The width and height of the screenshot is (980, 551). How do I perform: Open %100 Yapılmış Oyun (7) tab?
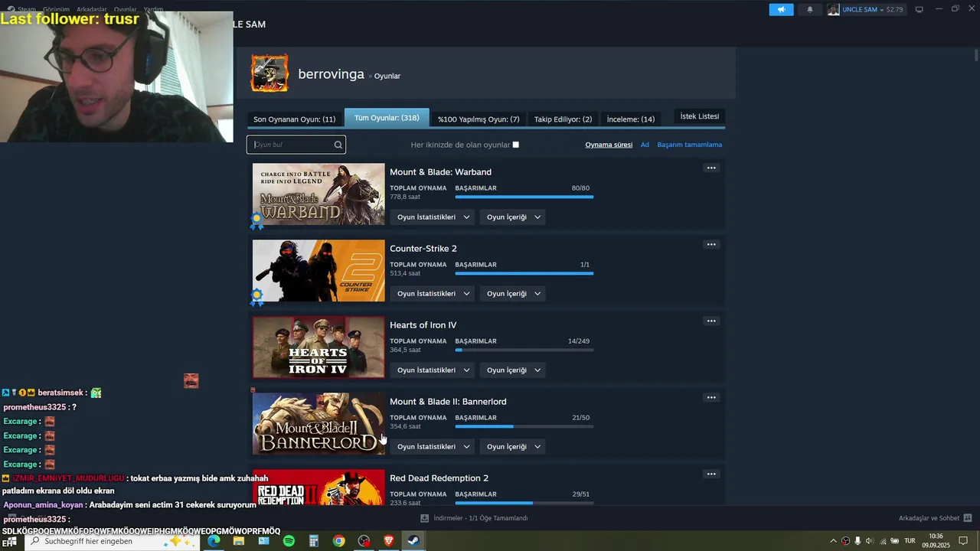479,119
